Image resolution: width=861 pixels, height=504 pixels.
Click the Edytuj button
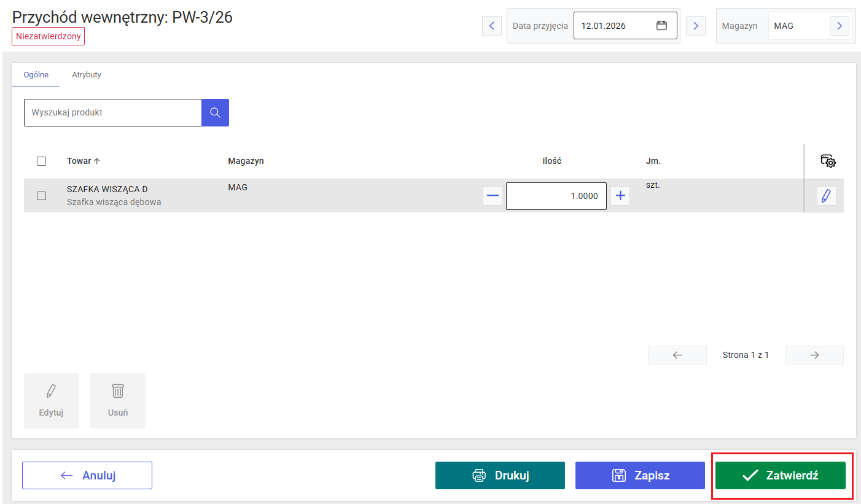point(51,401)
